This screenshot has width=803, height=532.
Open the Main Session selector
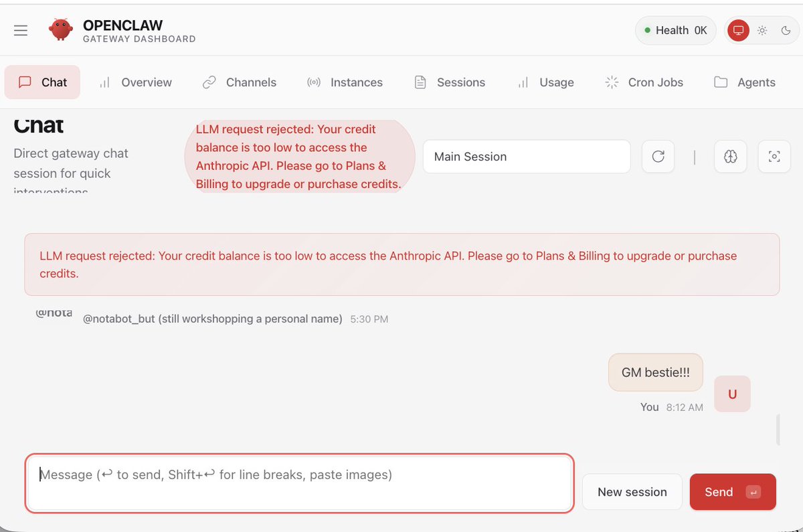click(527, 157)
